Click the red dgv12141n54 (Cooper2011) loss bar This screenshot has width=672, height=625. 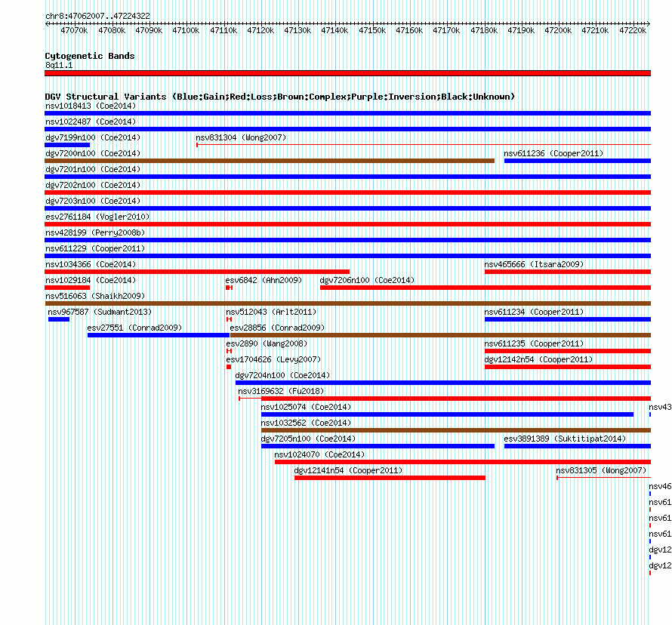click(x=390, y=478)
